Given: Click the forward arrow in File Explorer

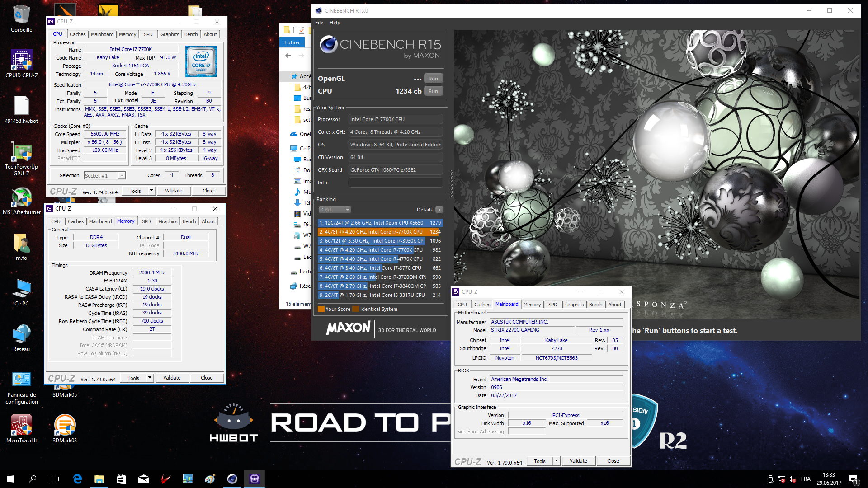Looking at the screenshot, I should coord(302,56).
